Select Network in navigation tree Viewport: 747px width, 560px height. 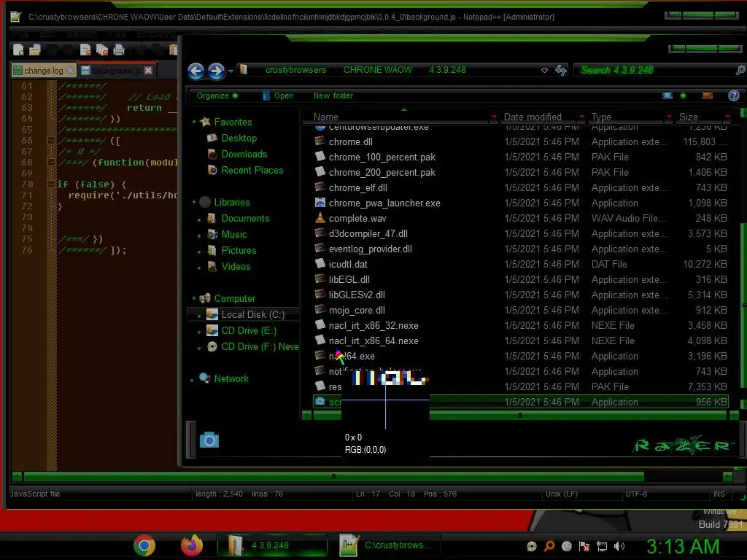231,378
